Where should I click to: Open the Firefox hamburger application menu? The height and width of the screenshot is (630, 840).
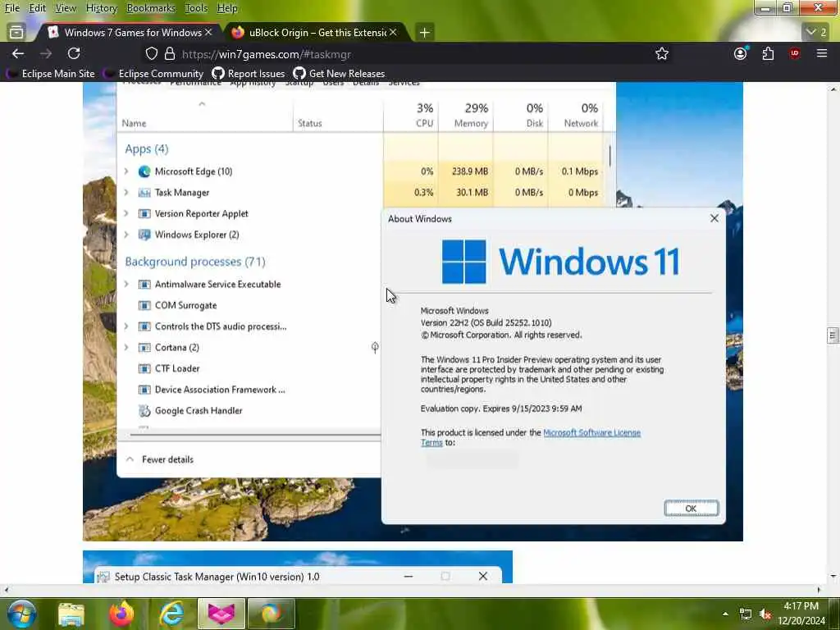coord(822,53)
